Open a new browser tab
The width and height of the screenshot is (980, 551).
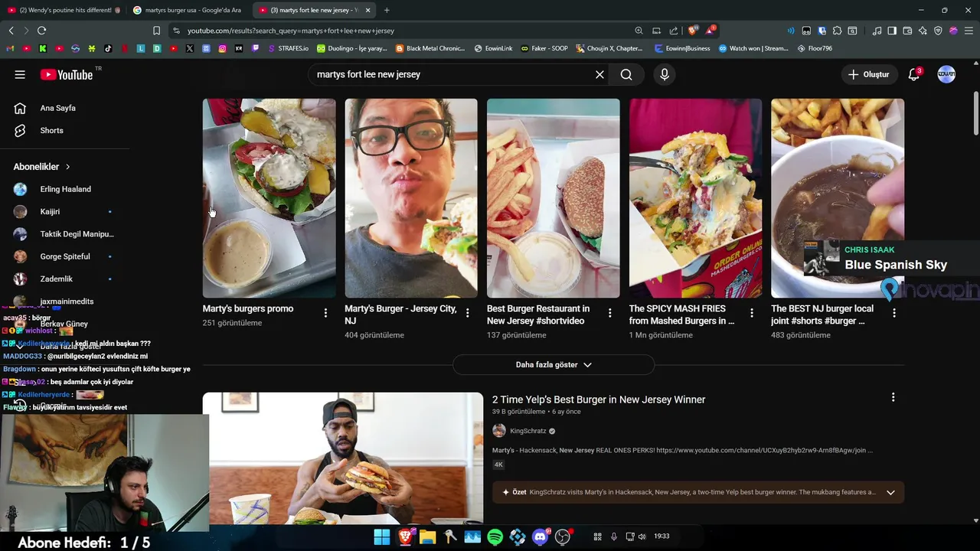point(387,10)
